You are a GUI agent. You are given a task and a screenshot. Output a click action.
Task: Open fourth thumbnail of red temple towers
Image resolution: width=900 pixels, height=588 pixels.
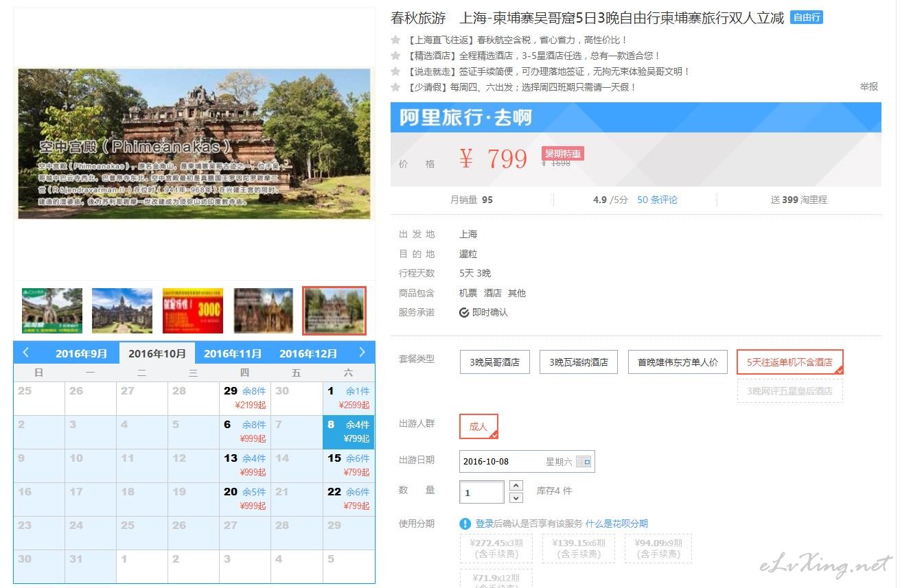tap(264, 311)
